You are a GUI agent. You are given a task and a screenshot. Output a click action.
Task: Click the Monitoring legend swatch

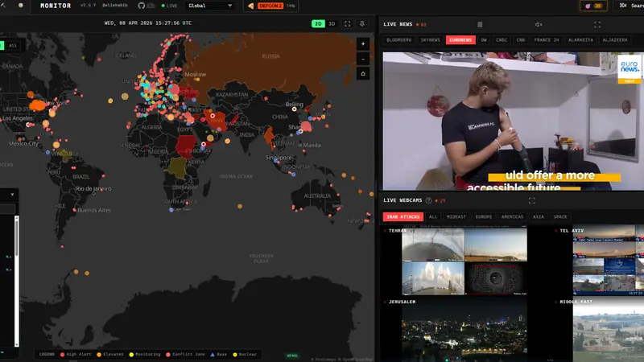(x=131, y=355)
